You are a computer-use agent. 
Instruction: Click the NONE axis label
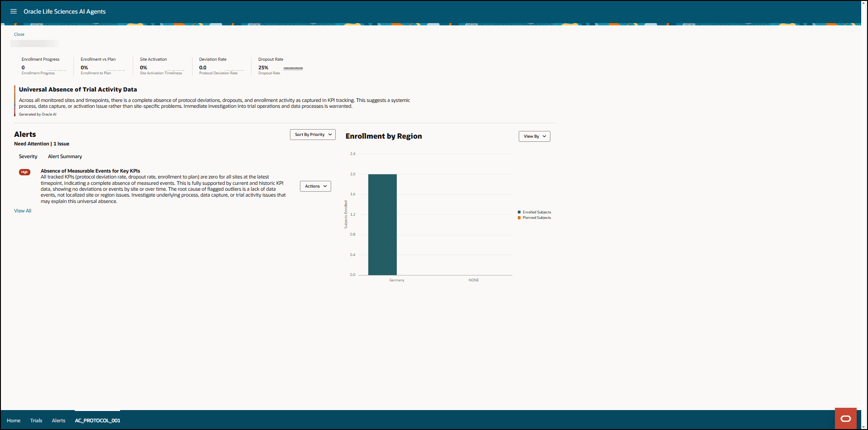(x=474, y=280)
